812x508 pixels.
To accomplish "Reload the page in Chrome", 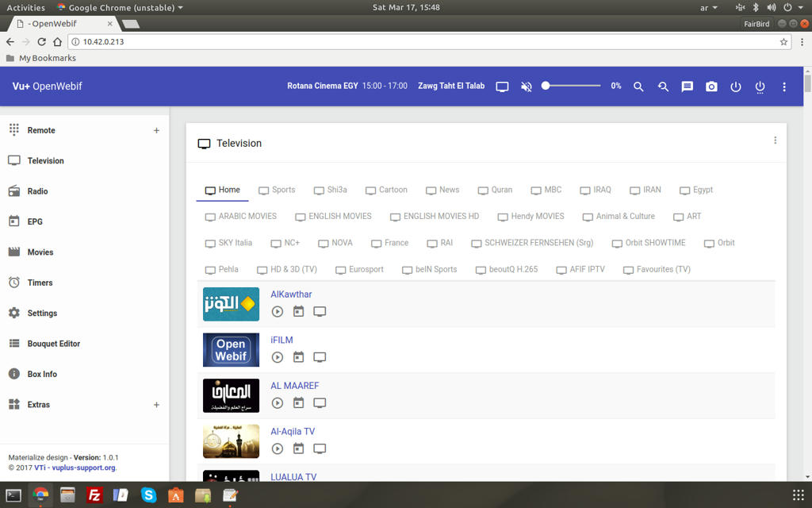I will [41, 42].
